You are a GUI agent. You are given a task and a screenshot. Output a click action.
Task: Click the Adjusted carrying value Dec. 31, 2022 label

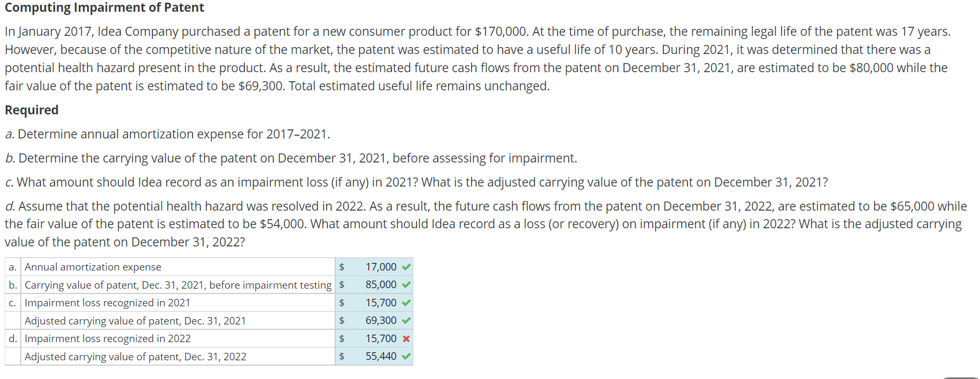pyautogui.click(x=135, y=356)
